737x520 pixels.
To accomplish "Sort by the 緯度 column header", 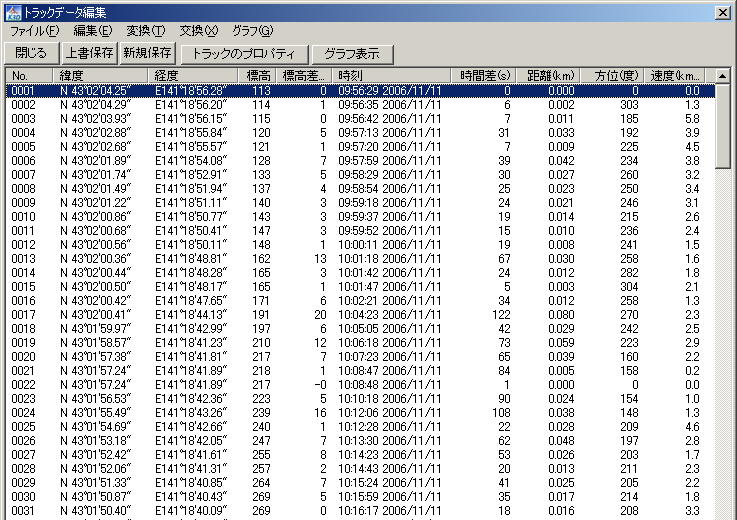I will (x=102, y=75).
